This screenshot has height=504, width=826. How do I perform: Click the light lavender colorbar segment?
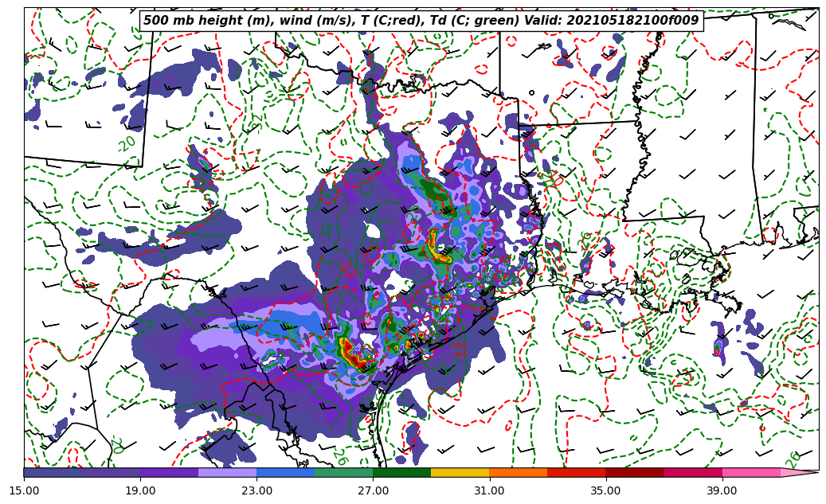(228, 472)
